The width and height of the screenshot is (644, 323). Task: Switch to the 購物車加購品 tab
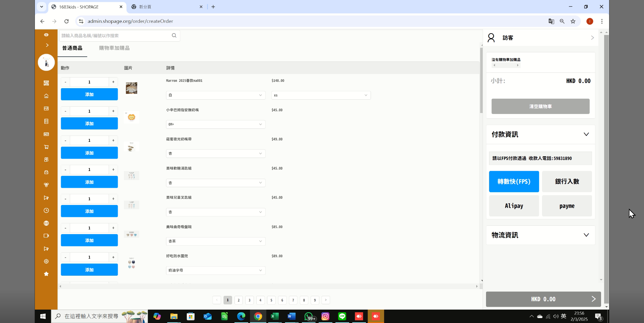pyautogui.click(x=114, y=48)
